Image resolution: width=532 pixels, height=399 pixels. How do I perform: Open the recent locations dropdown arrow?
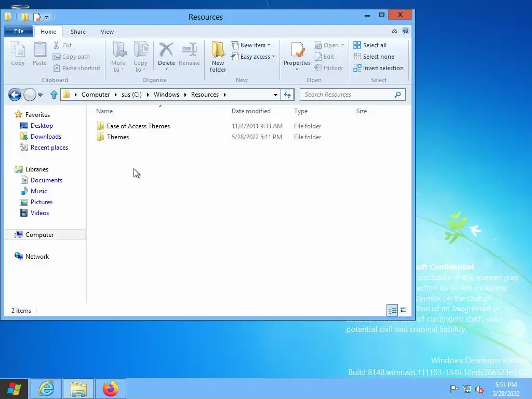click(x=41, y=95)
